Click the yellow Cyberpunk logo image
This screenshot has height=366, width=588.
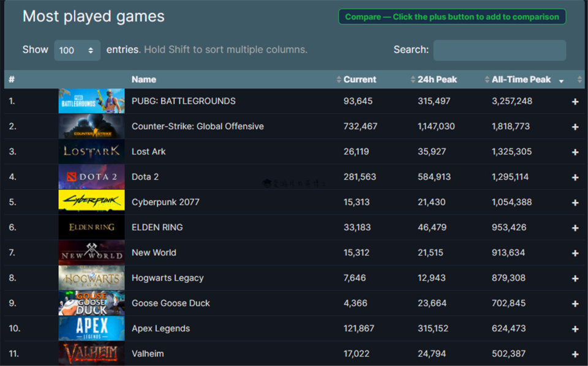91,202
